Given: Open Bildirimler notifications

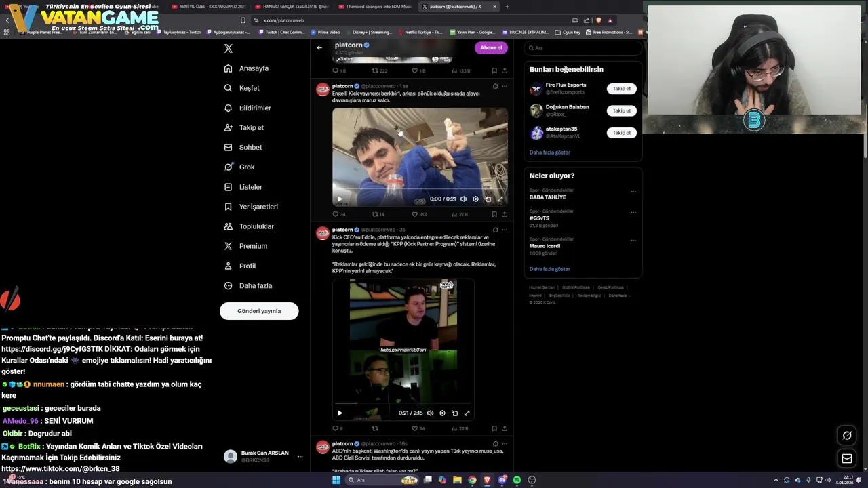Looking at the screenshot, I should (248, 108).
